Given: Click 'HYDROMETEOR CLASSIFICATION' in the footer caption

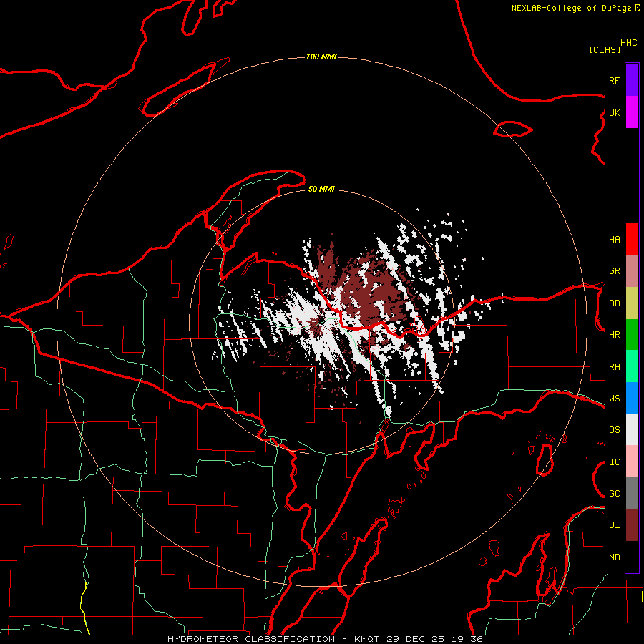Looking at the screenshot, I should tap(251, 639).
